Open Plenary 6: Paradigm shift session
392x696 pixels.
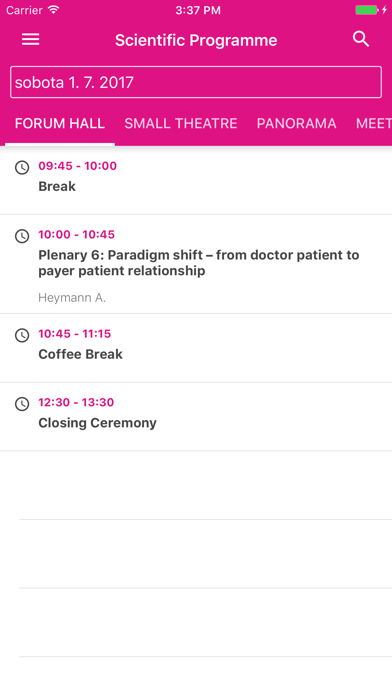click(196, 264)
